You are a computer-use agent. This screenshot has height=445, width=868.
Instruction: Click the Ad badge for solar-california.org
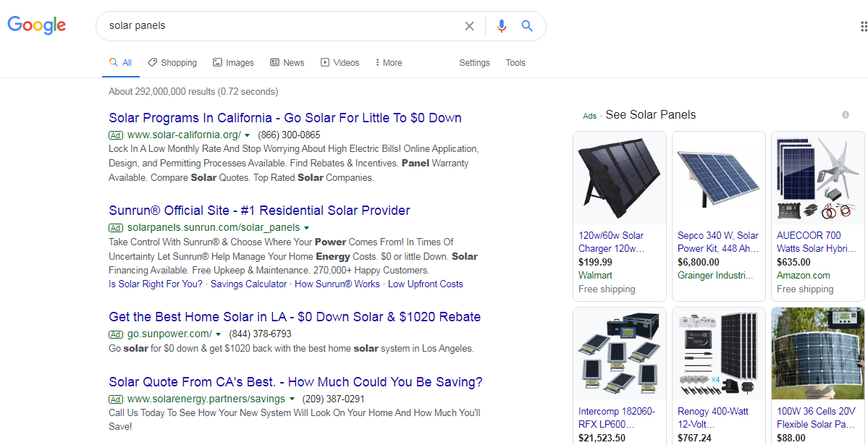click(116, 135)
